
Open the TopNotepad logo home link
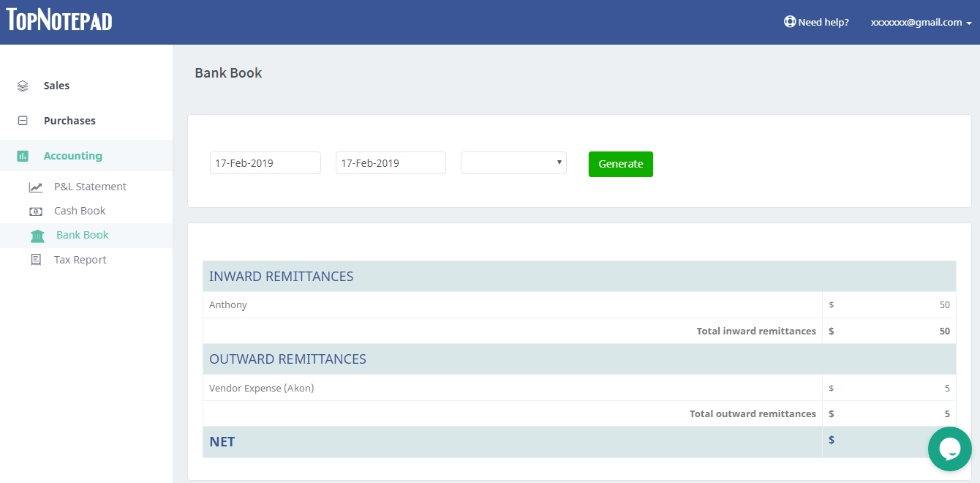59,20
